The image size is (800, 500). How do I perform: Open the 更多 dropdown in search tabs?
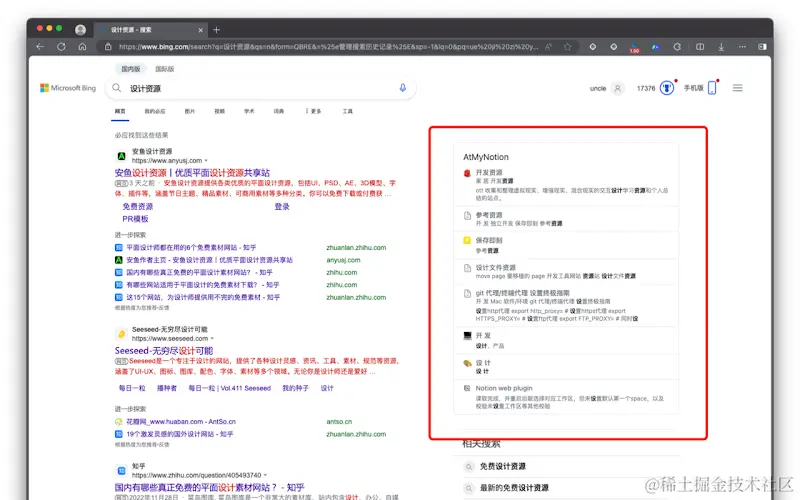click(313, 111)
